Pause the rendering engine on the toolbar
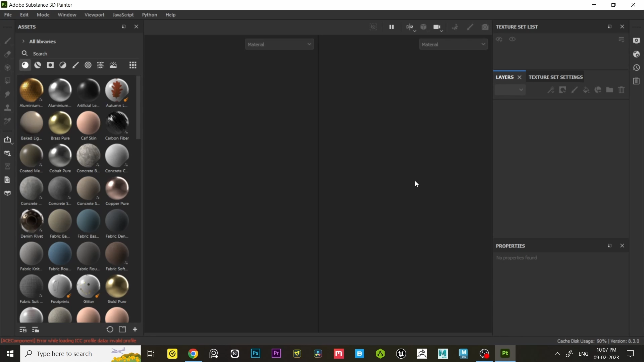 pos(392,27)
